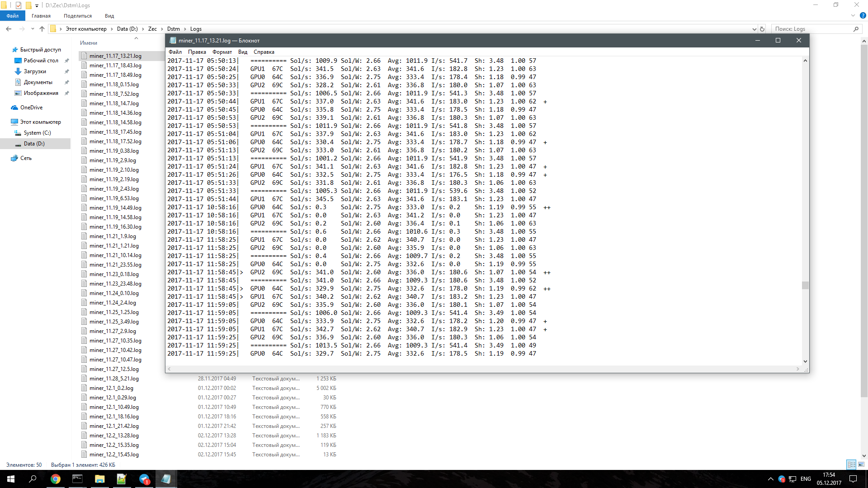Screen dimensions: 868x488
Task: Open Command Prompt taskbar icon
Action: 77,479
